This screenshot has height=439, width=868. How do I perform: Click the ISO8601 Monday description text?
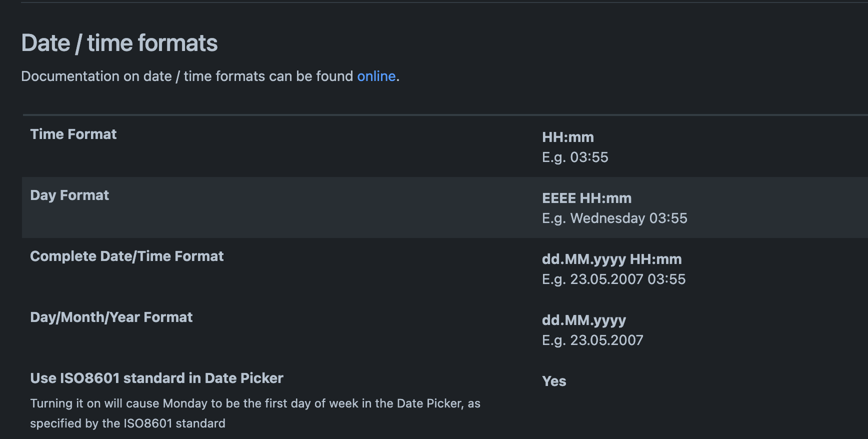point(255,413)
